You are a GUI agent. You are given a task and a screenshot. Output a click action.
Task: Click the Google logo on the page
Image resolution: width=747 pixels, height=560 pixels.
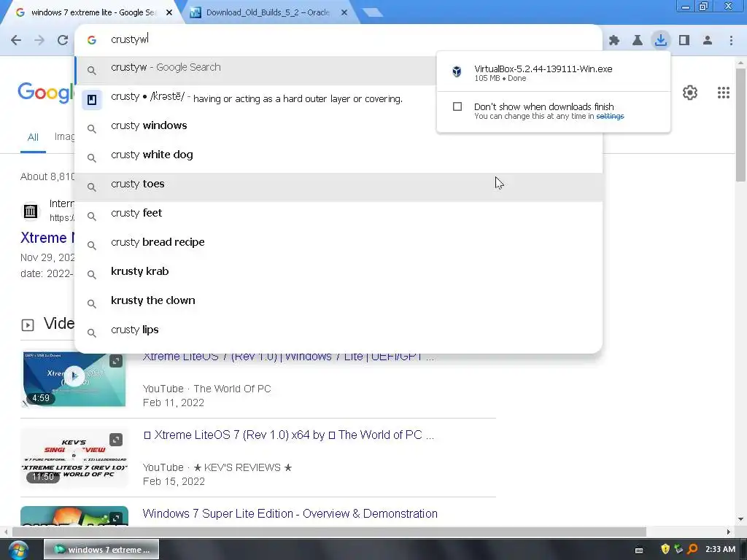click(x=47, y=91)
